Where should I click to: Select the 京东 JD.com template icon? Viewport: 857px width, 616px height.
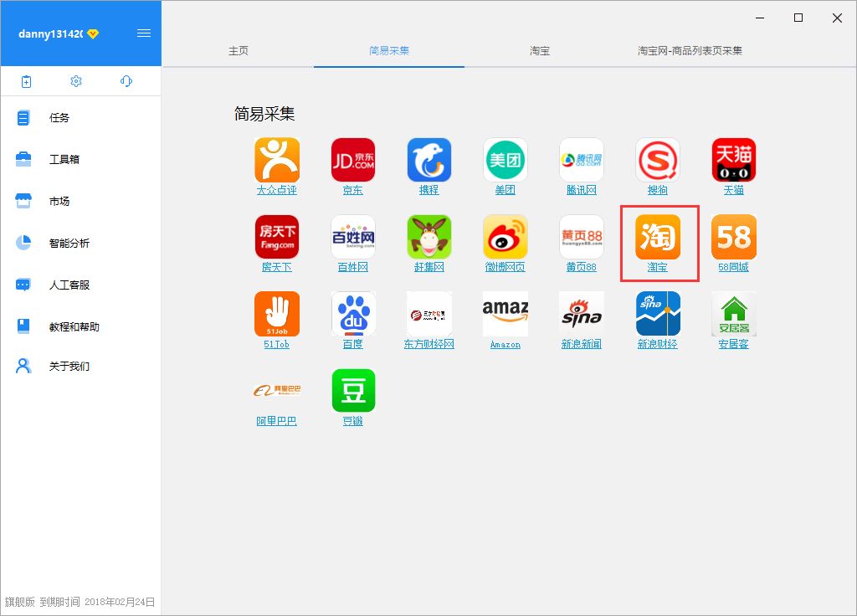[x=352, y=159]
